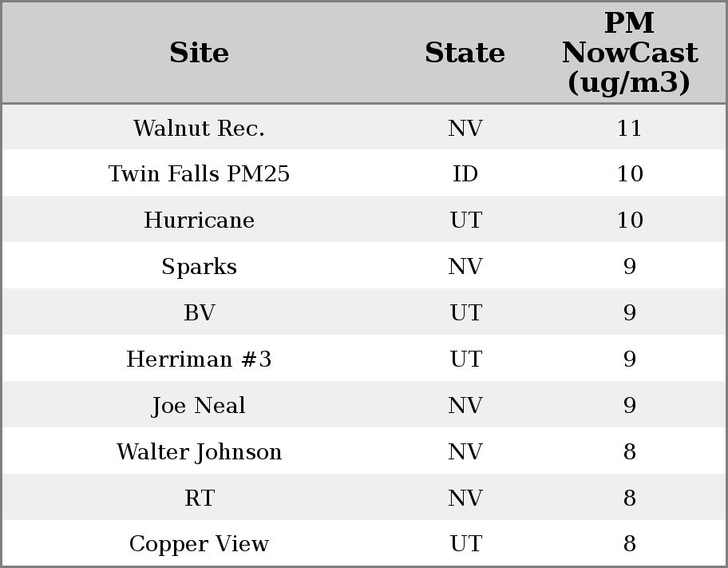Image resolution: width=728 pixels, height=568 pixels.
Task: Click the NowCast value 11
Action: (629, 129)
